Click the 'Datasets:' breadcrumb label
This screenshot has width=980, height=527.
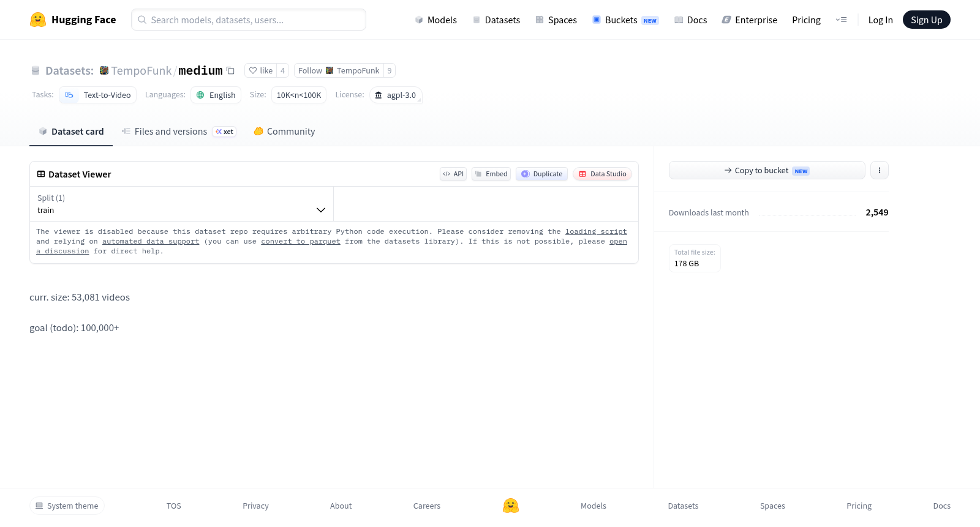point(69,70)
